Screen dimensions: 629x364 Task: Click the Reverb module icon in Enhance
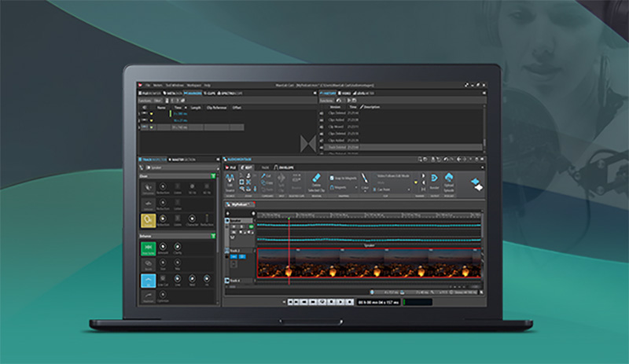pos(148,264)
